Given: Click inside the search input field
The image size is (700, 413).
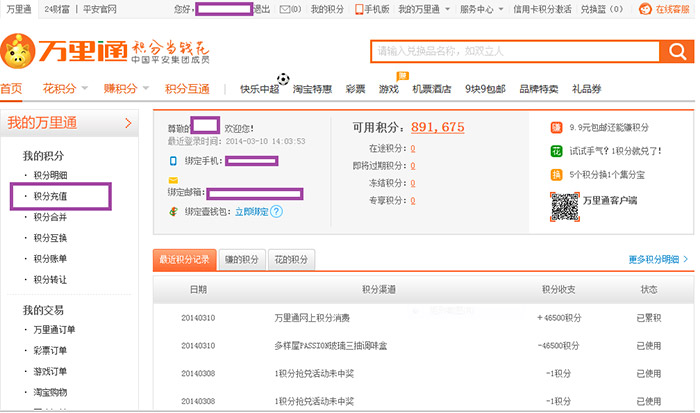Looking at the screenshot, I should (515, 51).
